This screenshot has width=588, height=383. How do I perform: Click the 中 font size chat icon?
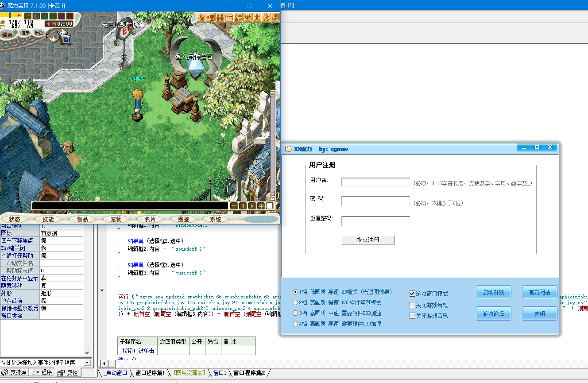click(261, 206)
